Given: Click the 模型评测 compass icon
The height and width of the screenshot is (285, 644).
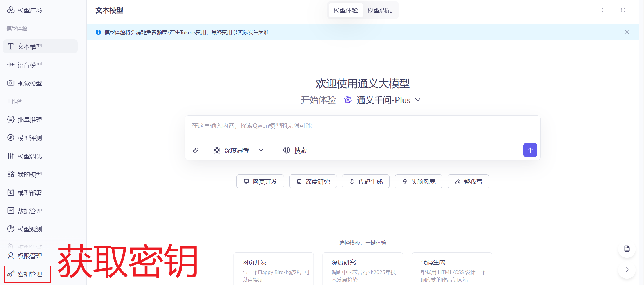Looking at the screenshot, I should point(11,138).
